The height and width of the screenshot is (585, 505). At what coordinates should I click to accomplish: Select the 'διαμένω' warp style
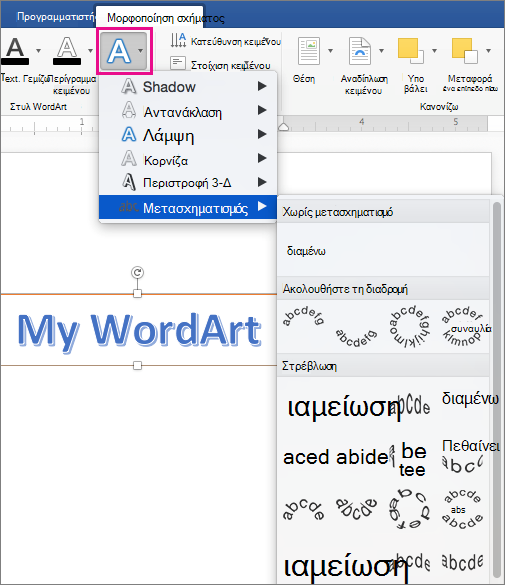pyautogui.click(x=470, y=398)
